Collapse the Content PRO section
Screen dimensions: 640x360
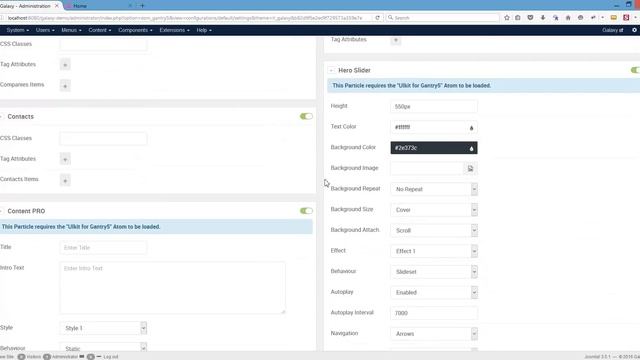[x=2, y=211]
